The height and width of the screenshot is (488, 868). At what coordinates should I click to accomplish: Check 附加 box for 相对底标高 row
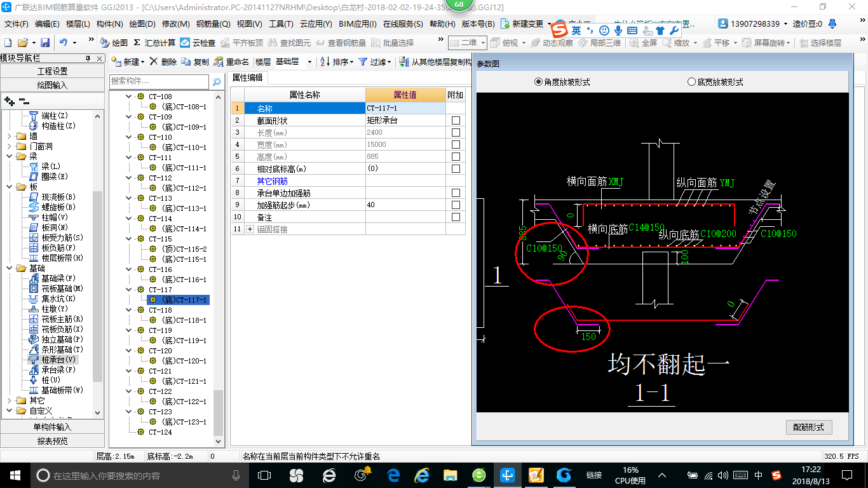coord(456,169)
